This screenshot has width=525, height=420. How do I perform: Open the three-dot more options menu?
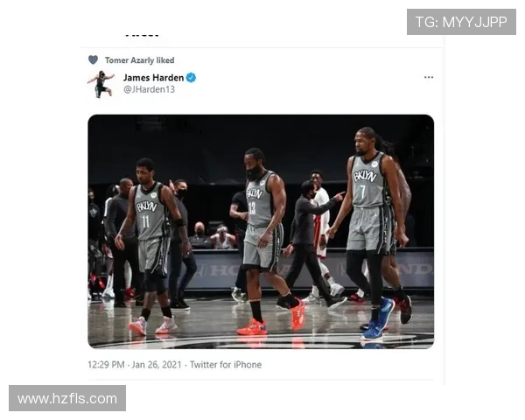click(x=428, y=77)
